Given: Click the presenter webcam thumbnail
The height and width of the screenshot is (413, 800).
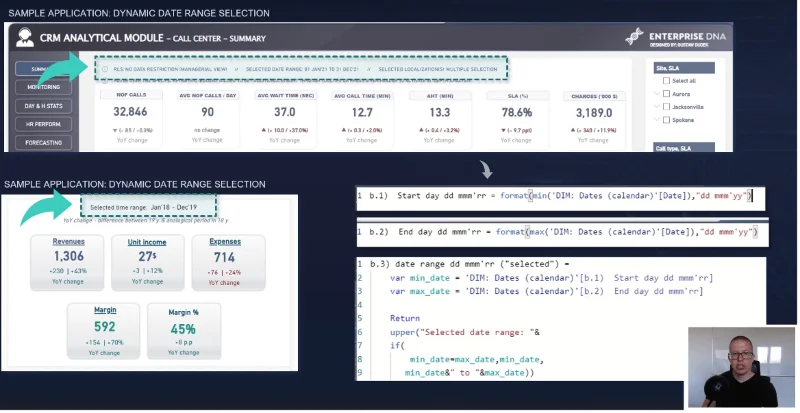Looking at the screenshot, I should click(741, 368).
